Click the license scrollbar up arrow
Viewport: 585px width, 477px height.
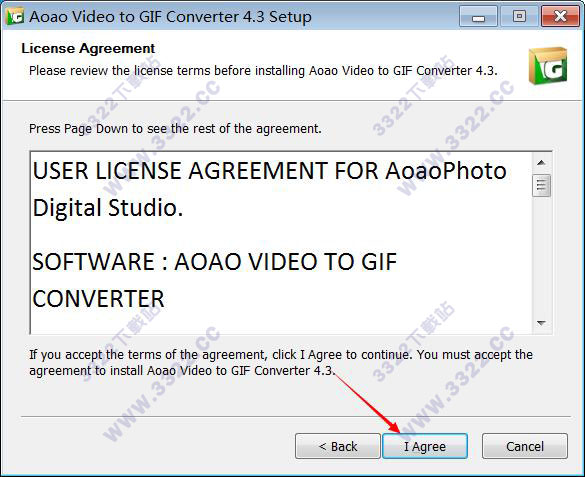(541, 163)
